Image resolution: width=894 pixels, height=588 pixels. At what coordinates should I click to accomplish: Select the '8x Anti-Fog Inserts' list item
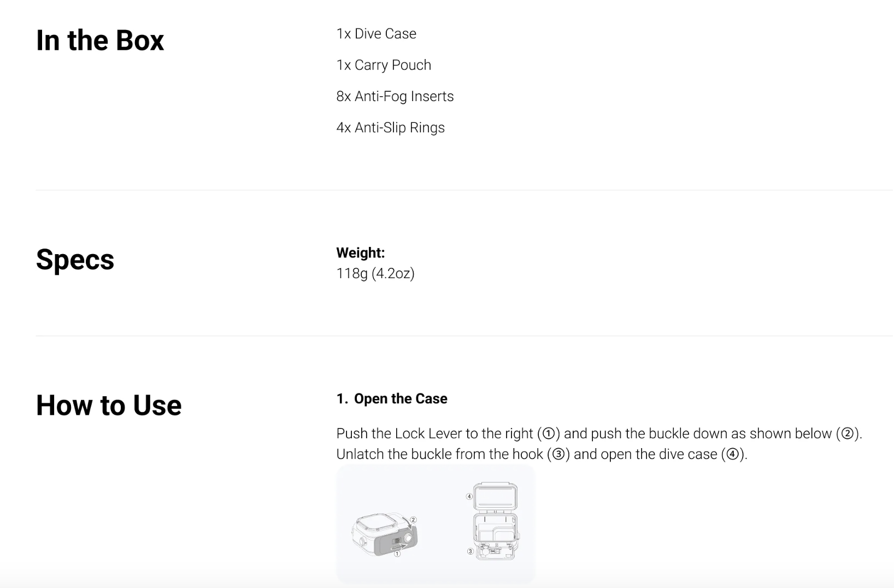tap(395, 96)
